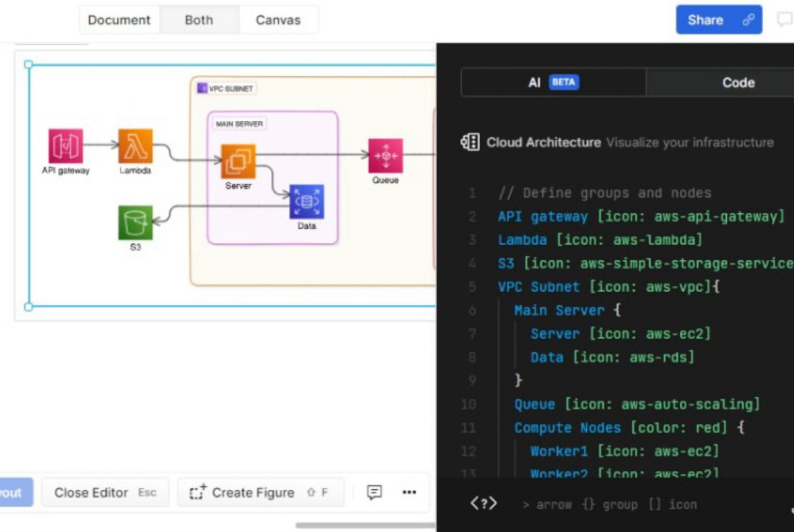Click the Create Figure button
Viewport: 794px width, 532px height.
pyautogui.click(x=261, y=492)
